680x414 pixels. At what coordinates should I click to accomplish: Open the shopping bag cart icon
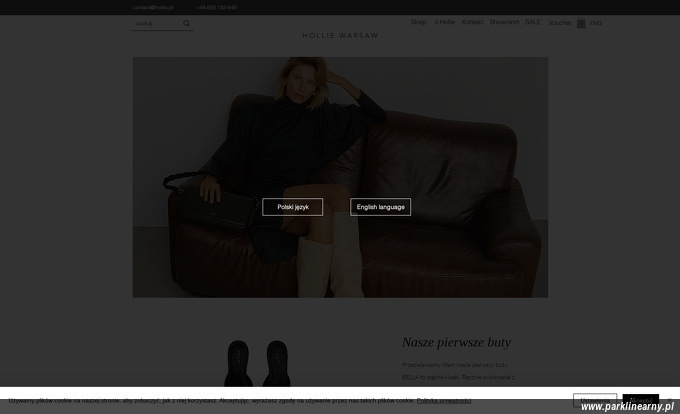point(581,23)
